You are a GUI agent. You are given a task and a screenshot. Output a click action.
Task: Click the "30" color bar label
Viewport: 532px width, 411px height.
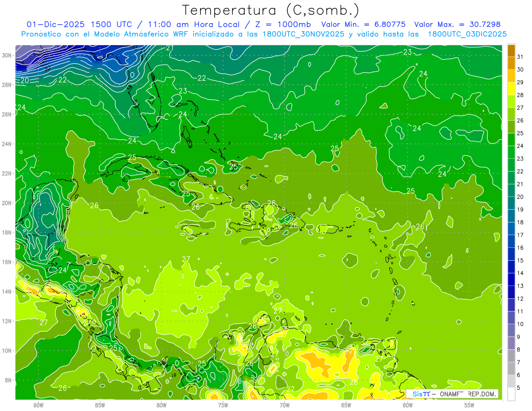tap(520, 69)
